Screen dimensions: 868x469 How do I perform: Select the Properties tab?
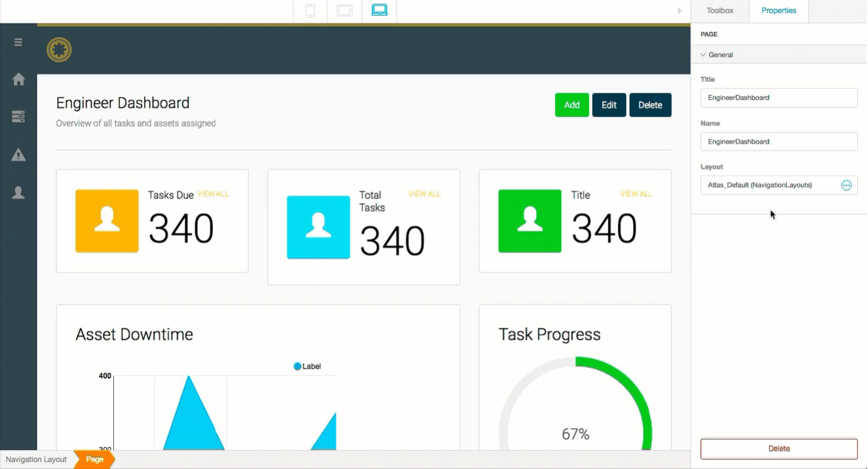779,11
